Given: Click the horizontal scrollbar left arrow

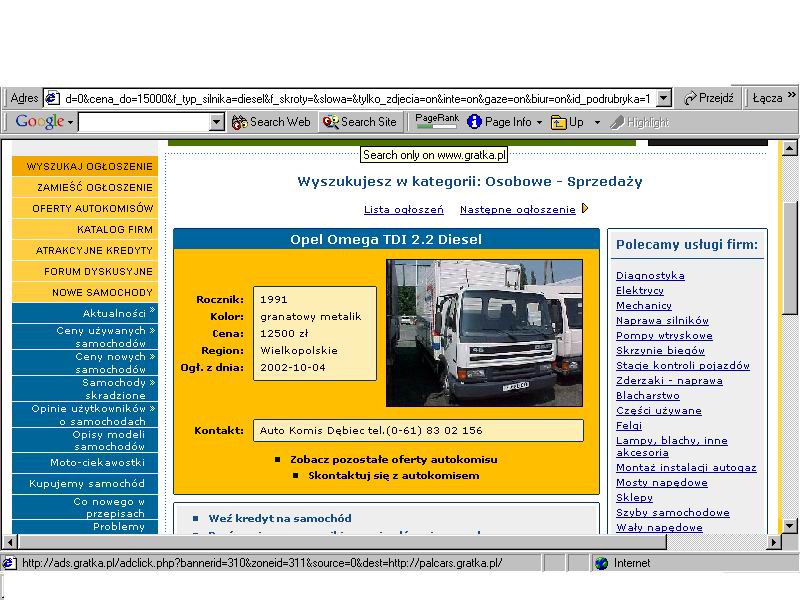Looking at the screenshot, I should tap(10, 542).
